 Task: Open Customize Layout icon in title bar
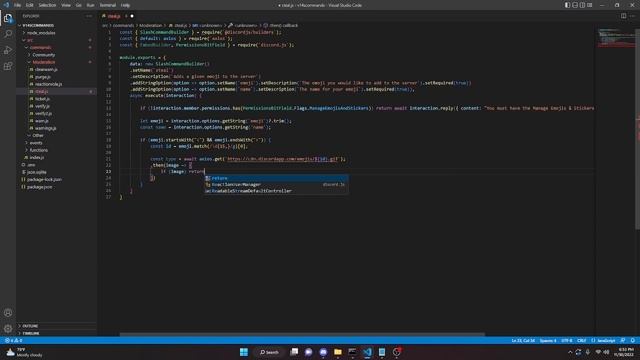tap(589, 5)
